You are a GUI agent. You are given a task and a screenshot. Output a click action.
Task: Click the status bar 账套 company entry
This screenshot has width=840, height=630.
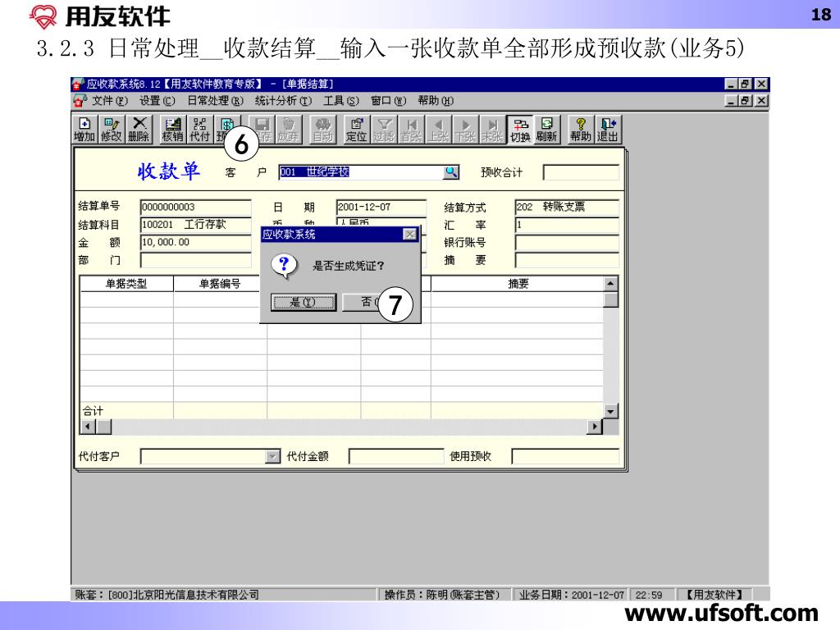(x=224, y=595)
